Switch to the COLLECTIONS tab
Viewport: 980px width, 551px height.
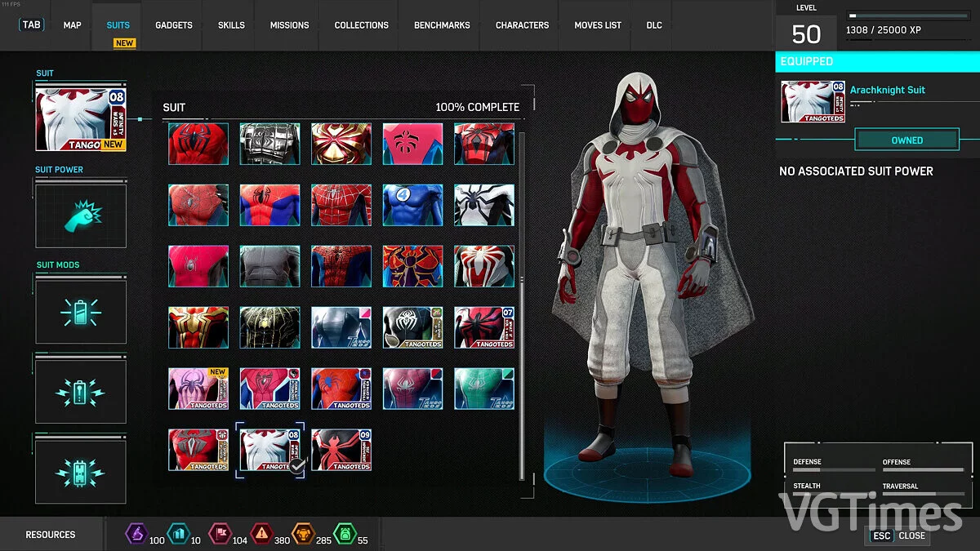362,25
